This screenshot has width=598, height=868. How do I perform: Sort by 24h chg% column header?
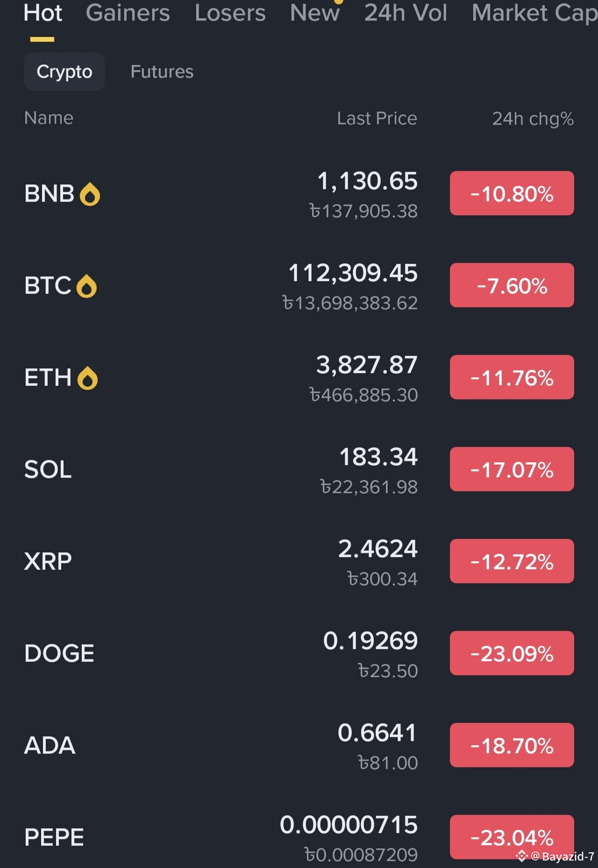pos(533,119)
